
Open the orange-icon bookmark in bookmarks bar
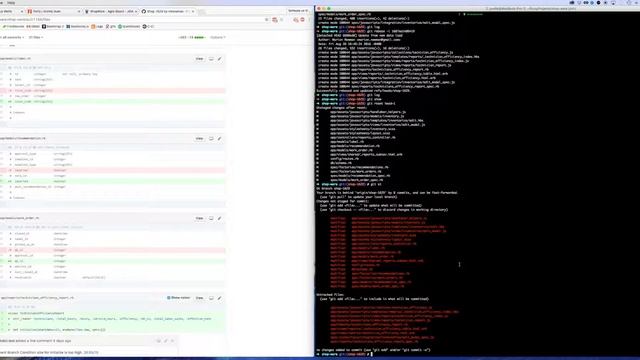tap(97, 27)
